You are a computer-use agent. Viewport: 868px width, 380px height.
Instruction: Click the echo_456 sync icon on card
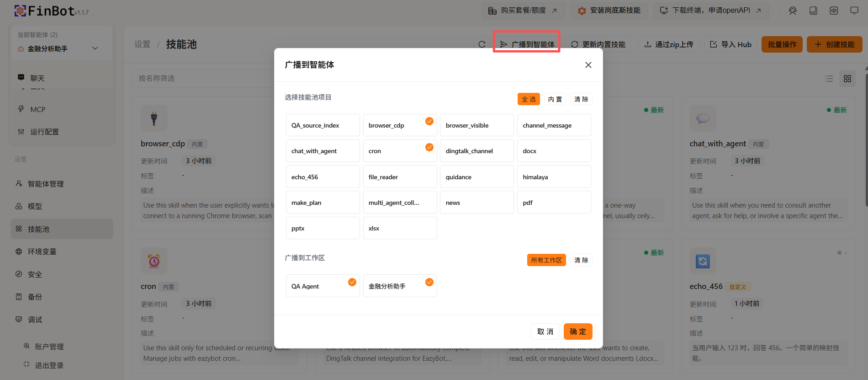(703, 261)
